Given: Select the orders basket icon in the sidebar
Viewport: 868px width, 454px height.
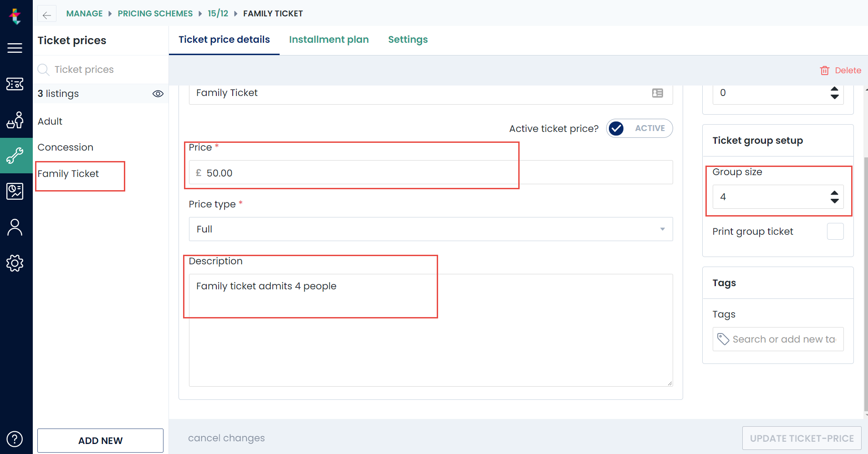Looking at the screenshot, I should 15,120.
